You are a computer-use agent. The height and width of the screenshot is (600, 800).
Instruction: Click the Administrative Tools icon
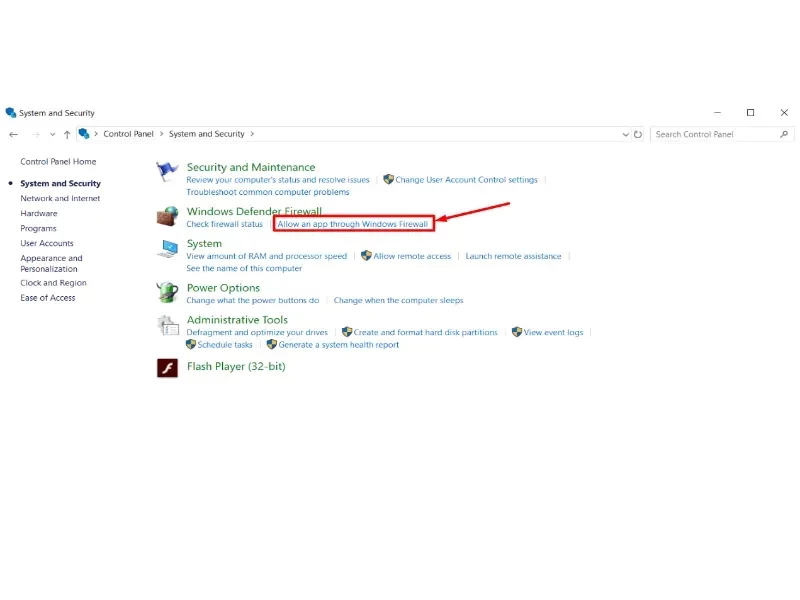point(167,325)
